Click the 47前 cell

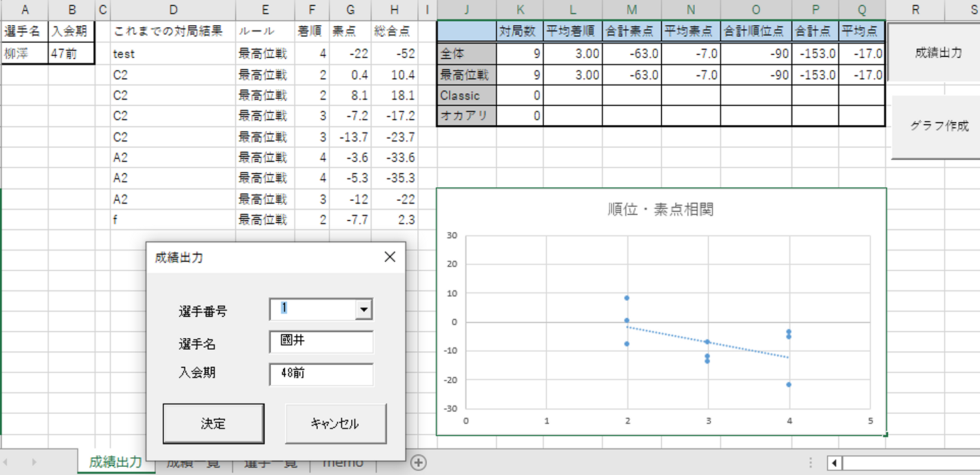[71, 54]
